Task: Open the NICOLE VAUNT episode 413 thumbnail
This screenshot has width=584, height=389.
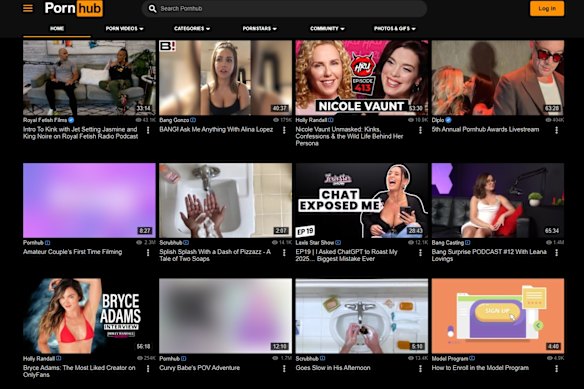Action: pyautogui.click(x=362, y=78)
